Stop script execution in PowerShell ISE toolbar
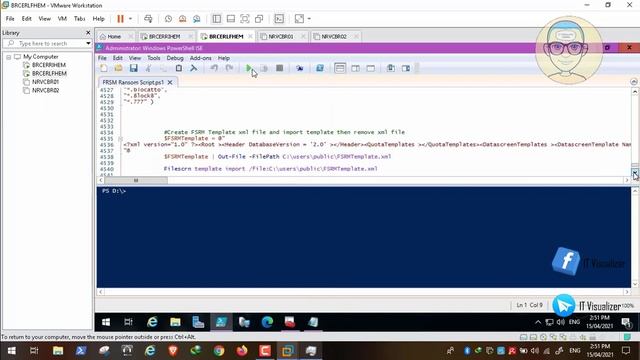Viewport: 640px width, 360px height. 280,68
